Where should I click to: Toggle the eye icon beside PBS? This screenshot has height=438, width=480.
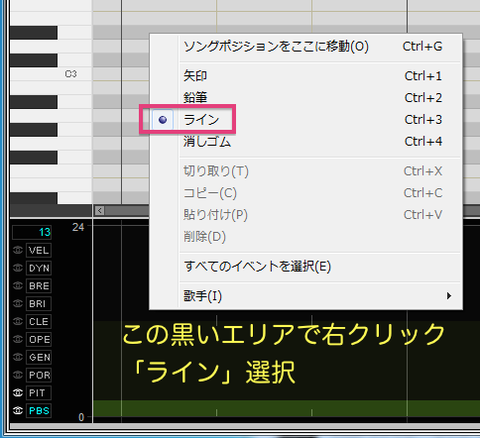pyautogui.click(x=18, y=410)
